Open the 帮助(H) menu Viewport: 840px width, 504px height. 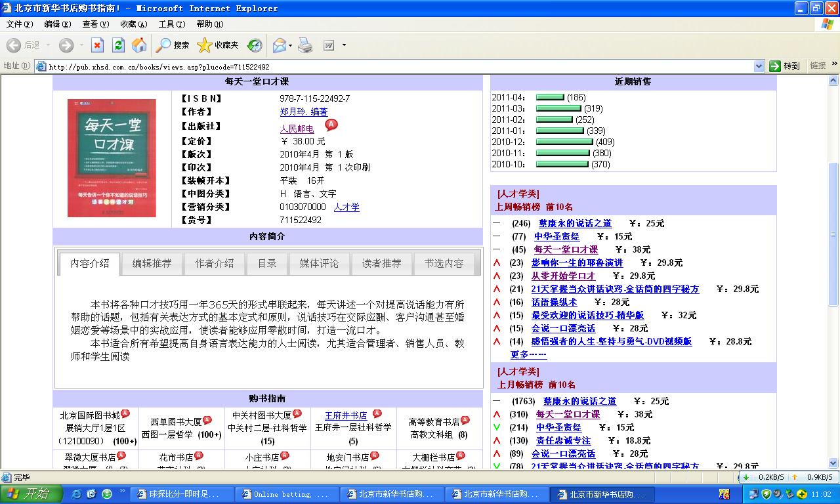pos(210,24)
